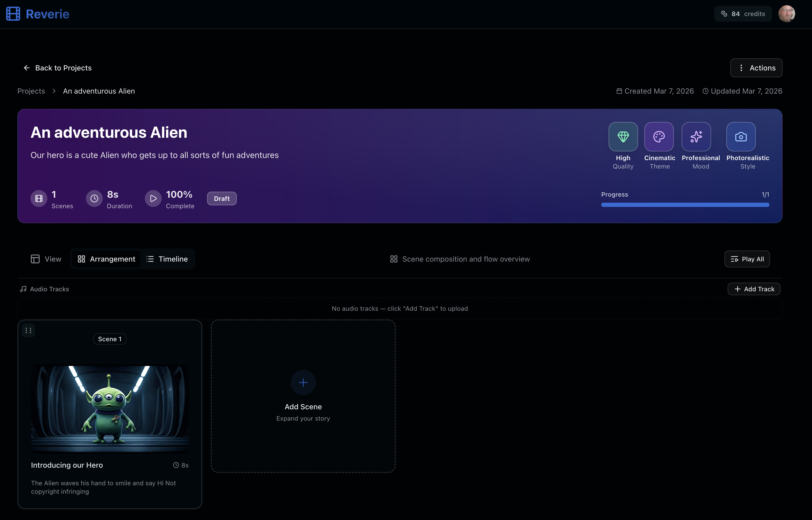Screen dimensions: 812x520
Task: Click the High Quality diamond icon
Action: pos(623,137)
